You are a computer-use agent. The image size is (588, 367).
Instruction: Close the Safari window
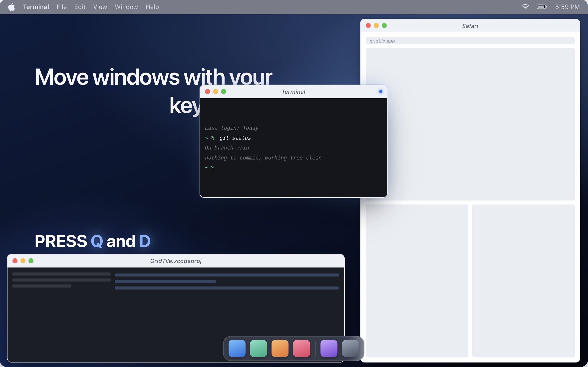(368, 25)
